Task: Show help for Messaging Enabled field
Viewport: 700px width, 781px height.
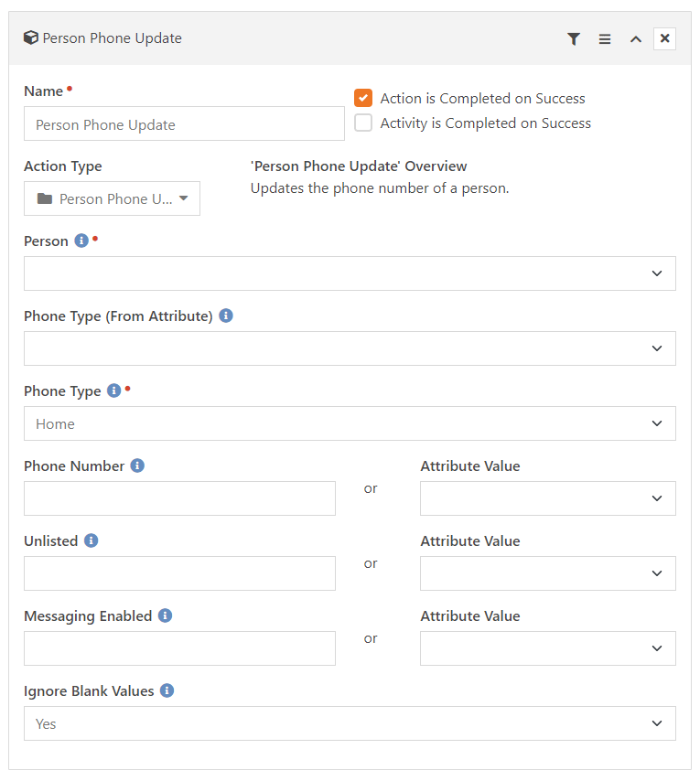Action: 165,616
